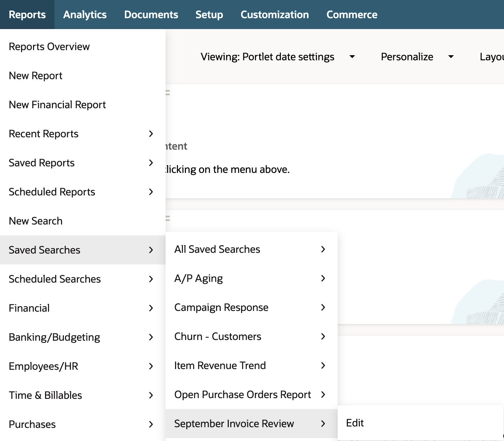Select the Banking/Budgeting menu item
The width and height of the screenshot is (504, 441).
pyautogui.click(x=83, y=337)
